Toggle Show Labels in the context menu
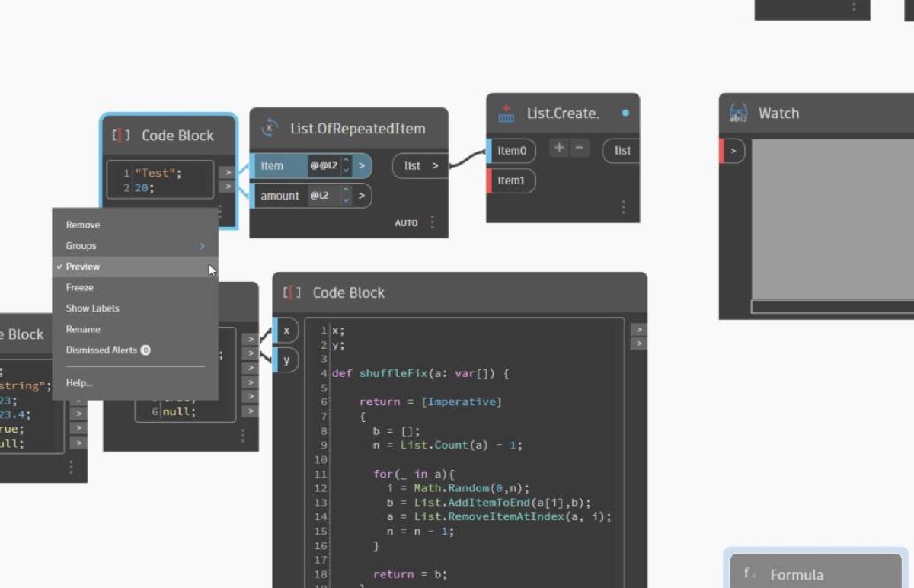Viewport: 914px width, 588px height. (136, 308)
